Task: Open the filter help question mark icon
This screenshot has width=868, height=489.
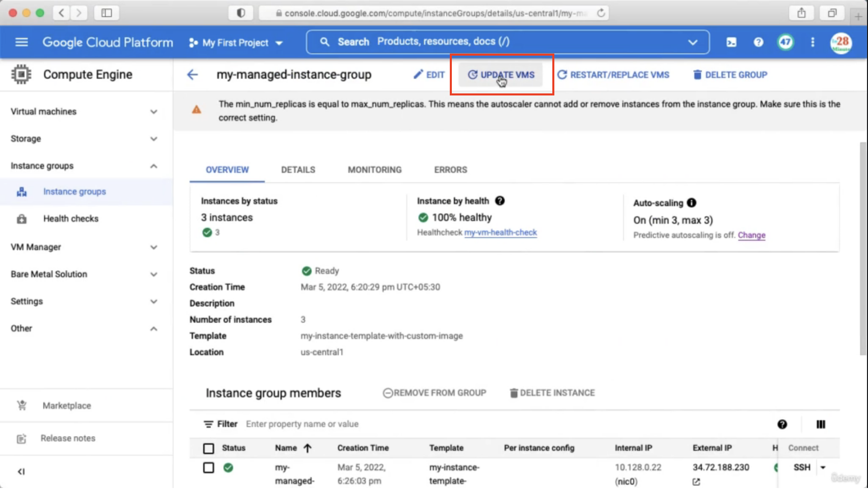Action: pos(782,424)
